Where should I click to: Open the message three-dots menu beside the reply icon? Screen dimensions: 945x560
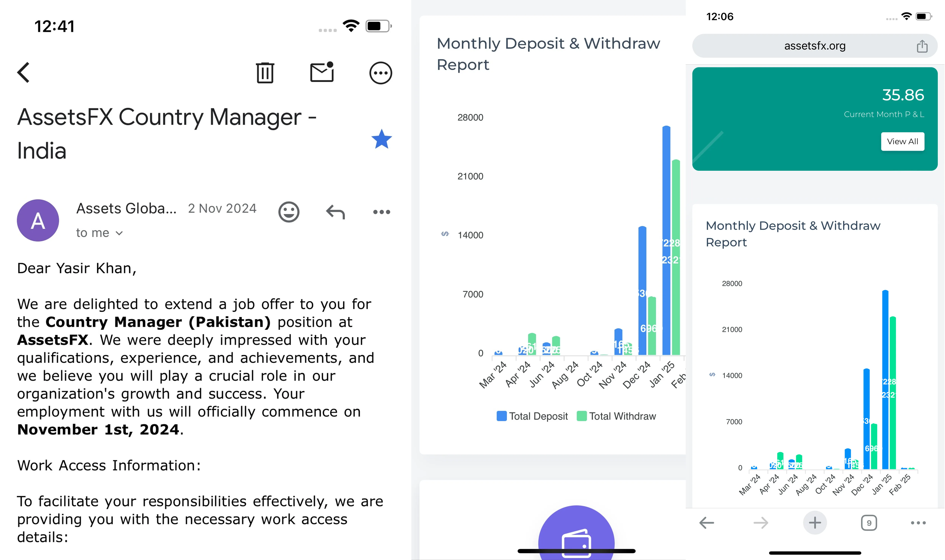tap(381, 212)
